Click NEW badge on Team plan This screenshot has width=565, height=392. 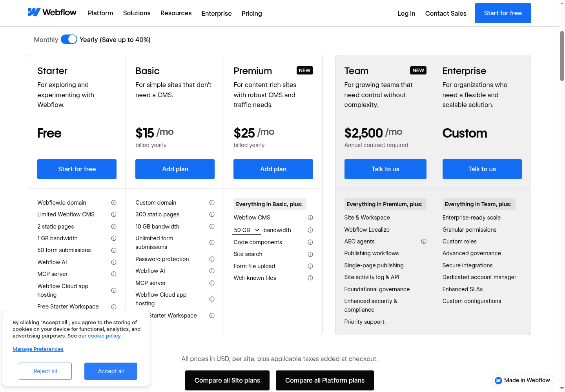418,71
